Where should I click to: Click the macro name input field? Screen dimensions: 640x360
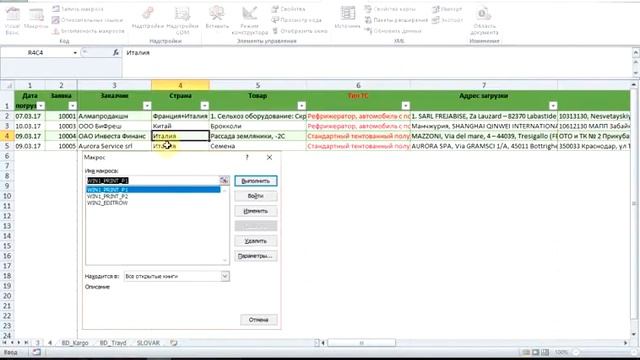(152, 180)
